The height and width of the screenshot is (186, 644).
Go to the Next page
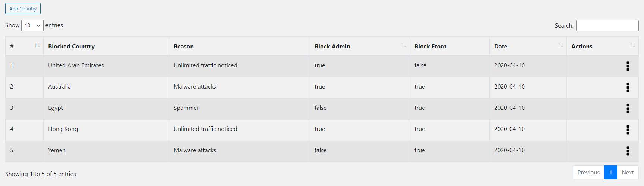coord(628,172)
